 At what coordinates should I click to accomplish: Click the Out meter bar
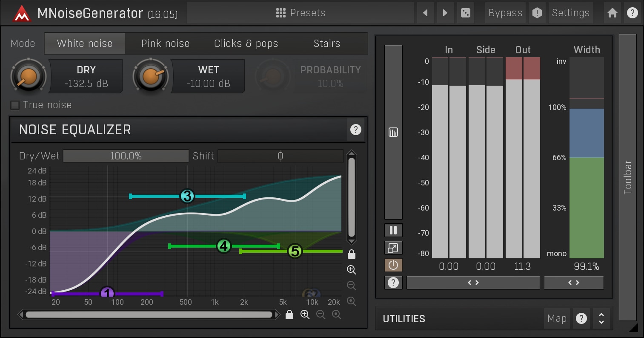click(x=523, y=158)
